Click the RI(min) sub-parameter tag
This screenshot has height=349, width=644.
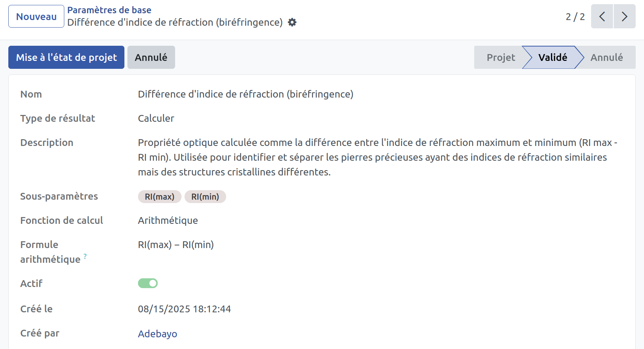pos(205,197)
